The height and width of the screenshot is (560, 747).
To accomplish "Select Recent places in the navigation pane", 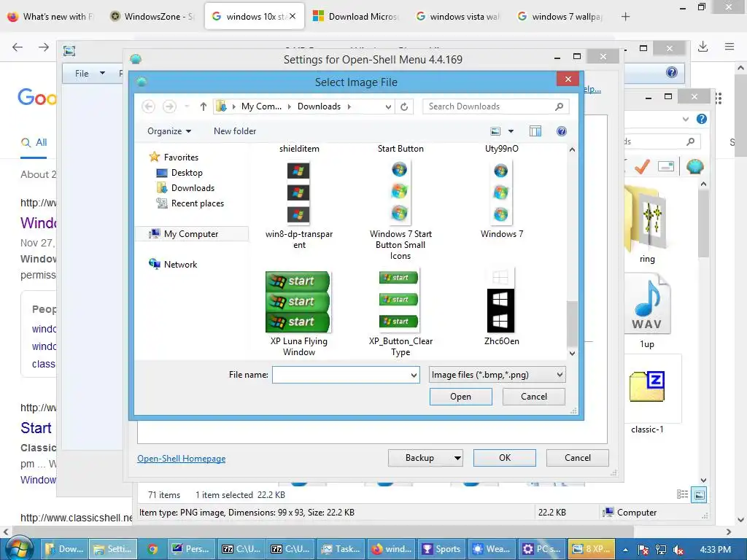I will 197,203.
